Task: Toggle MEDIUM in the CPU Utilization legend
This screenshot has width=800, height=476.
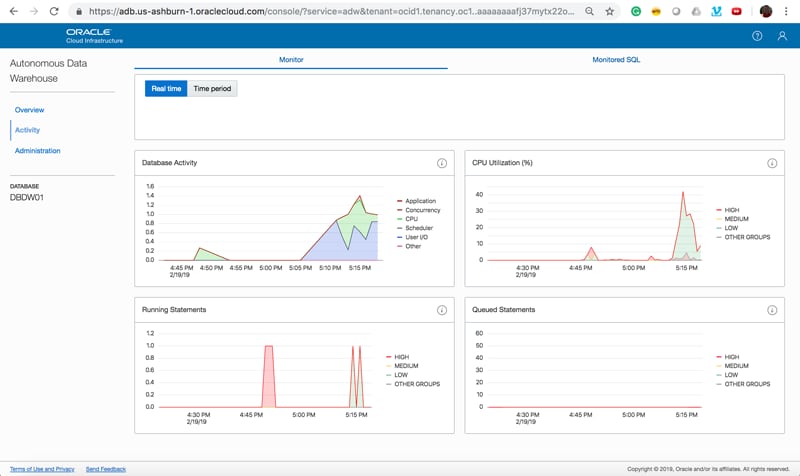Action: point(732,219)
